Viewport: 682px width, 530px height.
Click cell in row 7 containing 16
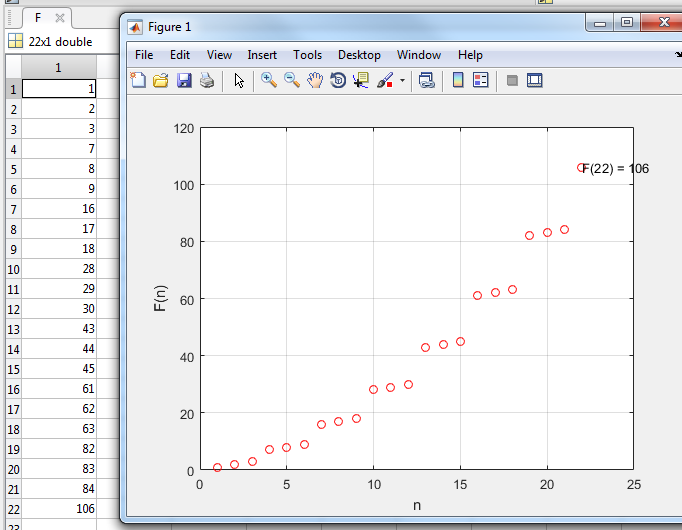59,209
